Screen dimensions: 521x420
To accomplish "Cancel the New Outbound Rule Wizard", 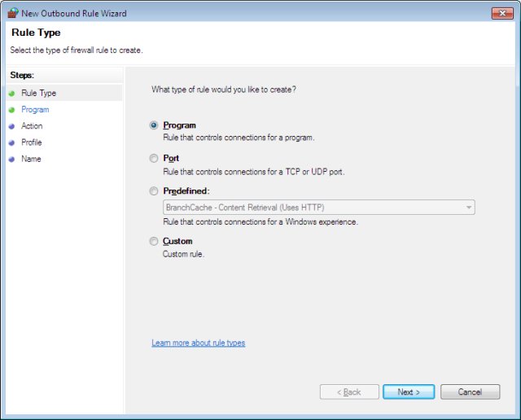I will point(470,392).
